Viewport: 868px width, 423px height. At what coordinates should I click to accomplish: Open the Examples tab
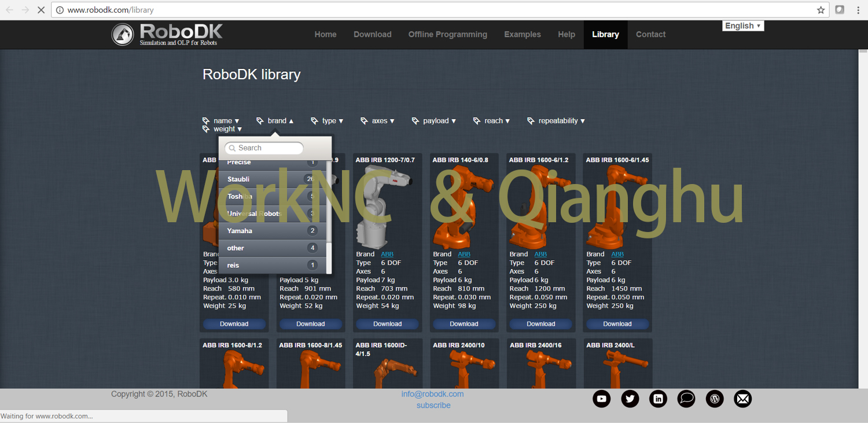523,34
